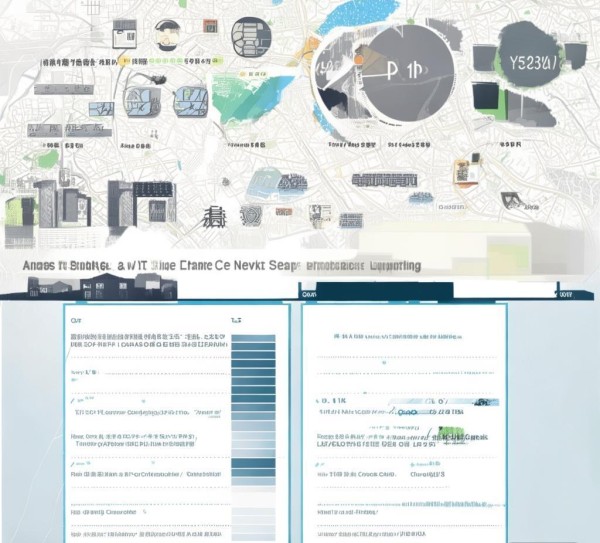This screenshot has height=543, width=600.
Task: Click the green highlighted mark in right panel
Action: click(451, 433)
